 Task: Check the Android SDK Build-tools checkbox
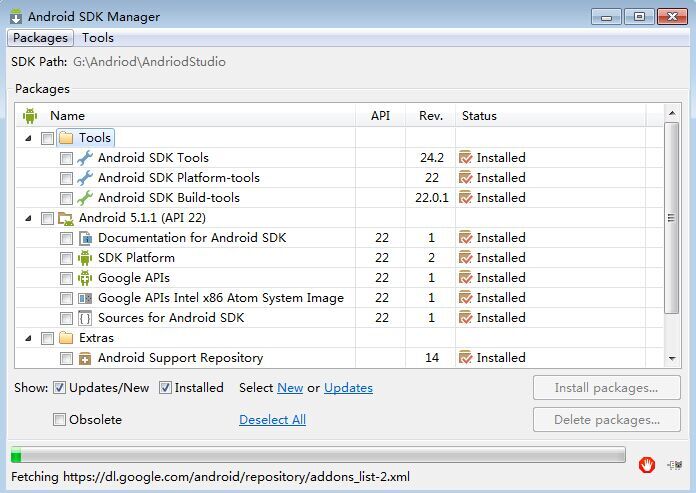tap(66, 198)
